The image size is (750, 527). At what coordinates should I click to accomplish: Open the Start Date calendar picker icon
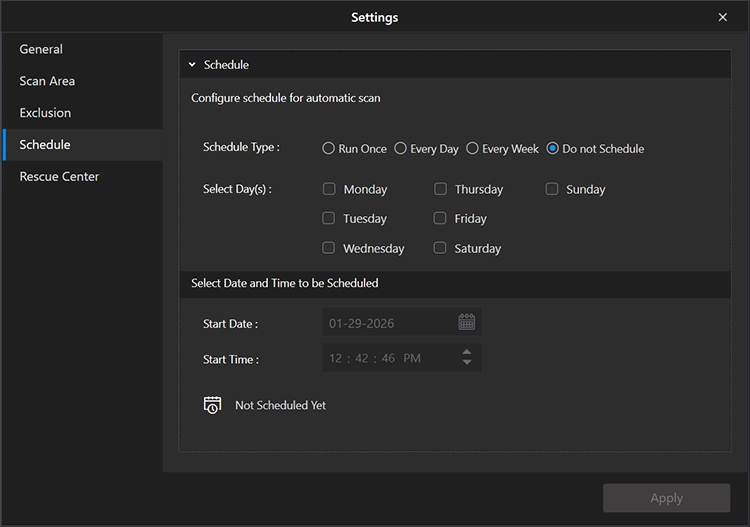(x=466, y=322)
